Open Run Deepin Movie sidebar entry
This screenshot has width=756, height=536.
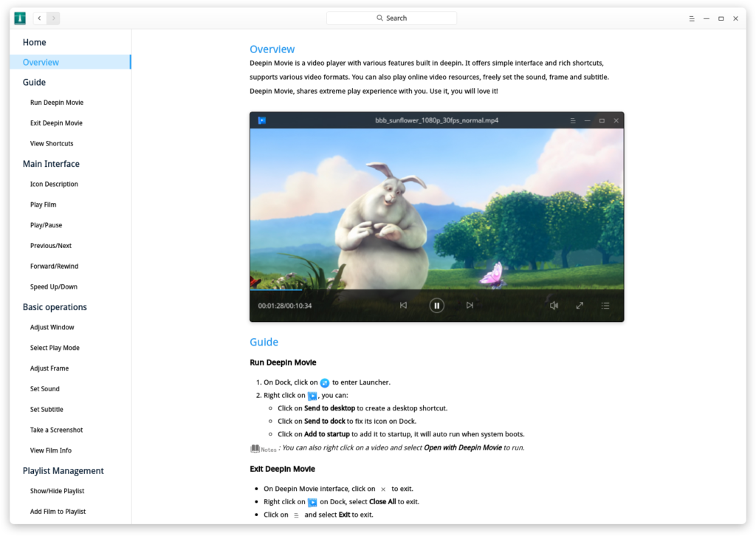(x=57, y=103)
